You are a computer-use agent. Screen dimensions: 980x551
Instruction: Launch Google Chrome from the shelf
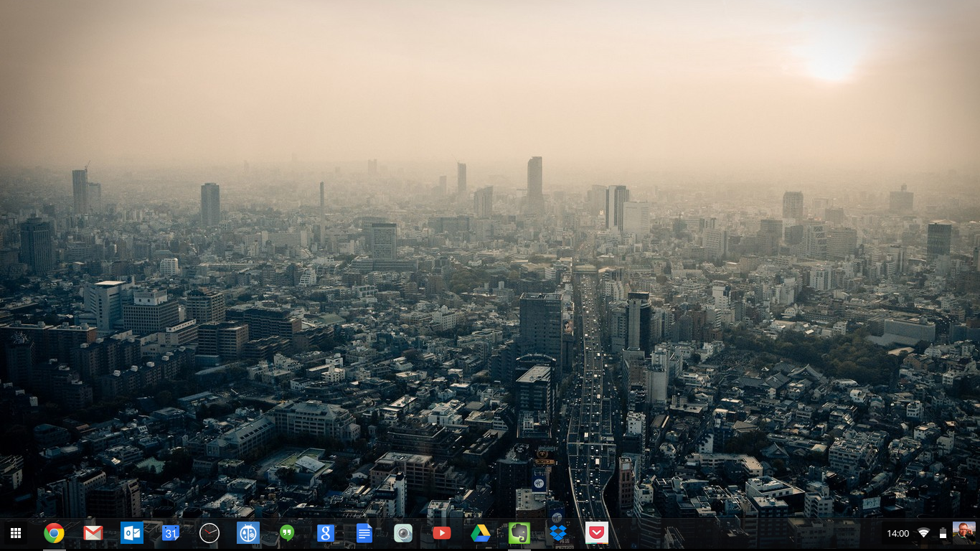click(x=54, y=533)
